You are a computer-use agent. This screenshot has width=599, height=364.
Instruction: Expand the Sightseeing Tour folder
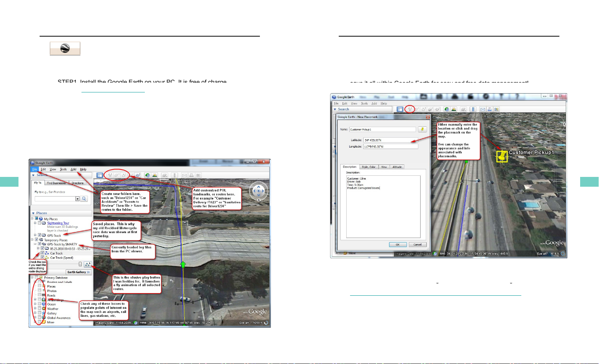pyautogui.click(x=35, y=223)
